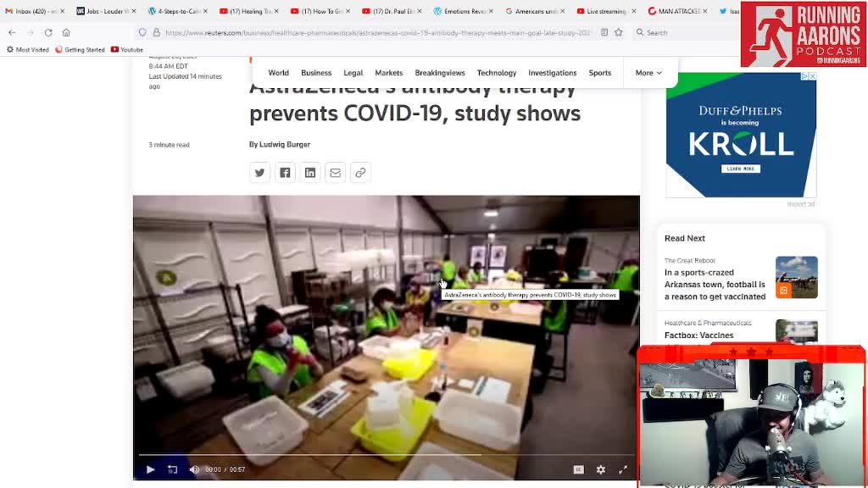Switch to MAN ATTACKED tab
The width and height of the screenshot is (868, 488).
[x=676, y=11]
